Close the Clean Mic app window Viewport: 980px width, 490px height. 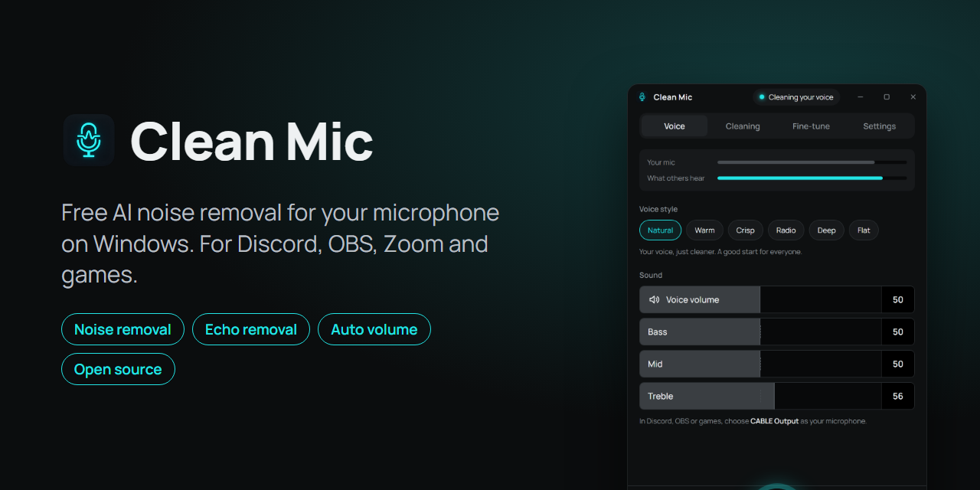(x=913, y=97)
